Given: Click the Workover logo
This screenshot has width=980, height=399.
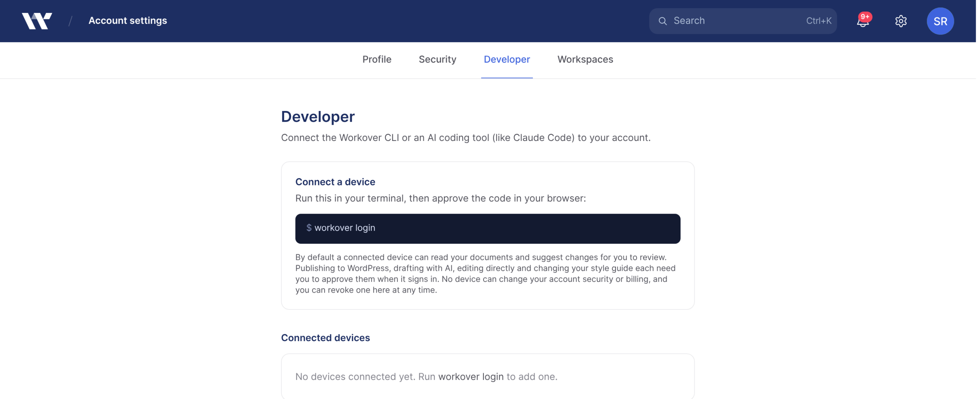Looking at the screenshot, I should coord(37,21).
